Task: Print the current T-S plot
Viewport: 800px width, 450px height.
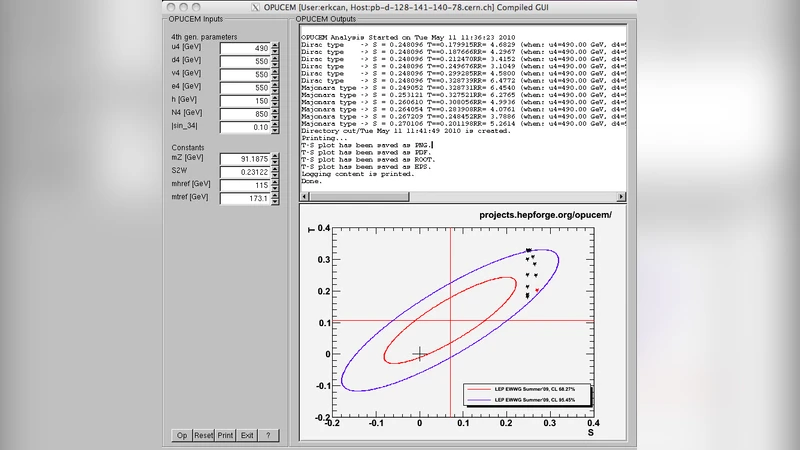Action: click(x=226, y=435)
